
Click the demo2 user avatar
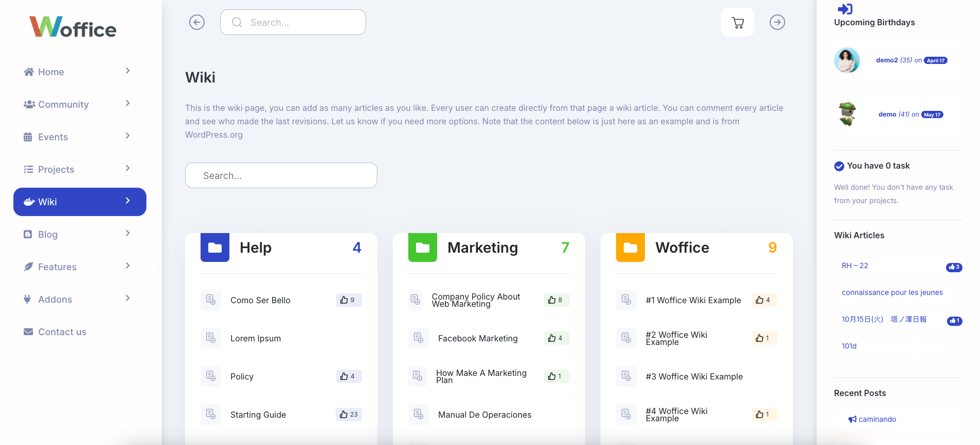click(x=847, y=60)
